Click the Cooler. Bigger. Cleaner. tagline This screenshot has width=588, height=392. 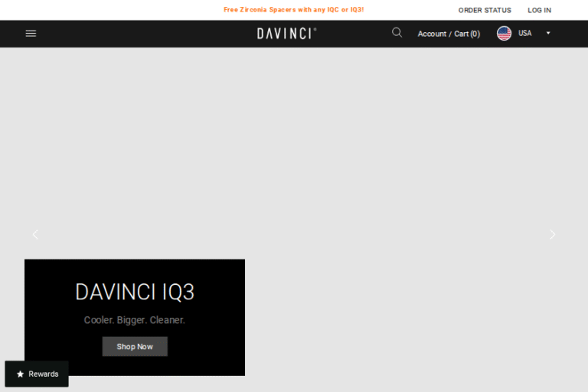pyautogui.click(x=135, y=320)
